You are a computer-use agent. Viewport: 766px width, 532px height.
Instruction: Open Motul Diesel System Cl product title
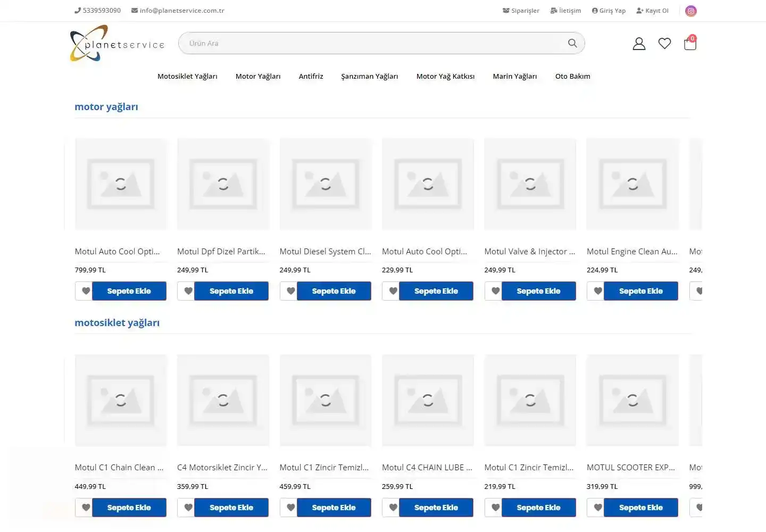click(326, 252)
